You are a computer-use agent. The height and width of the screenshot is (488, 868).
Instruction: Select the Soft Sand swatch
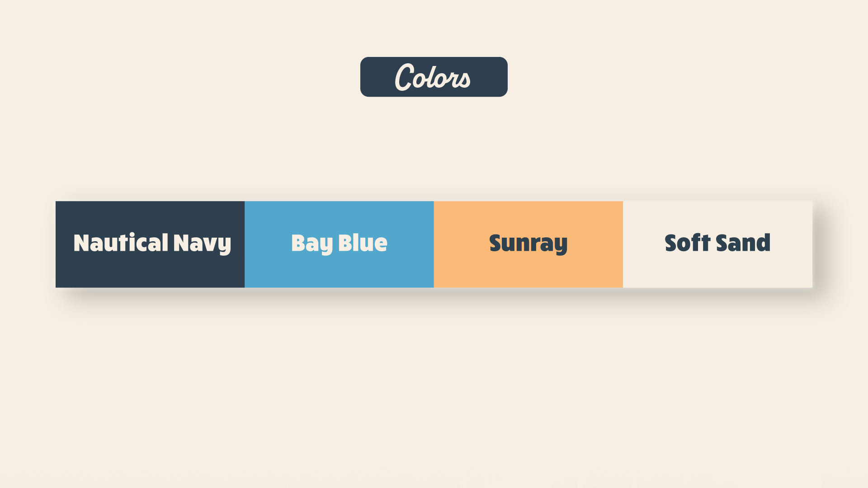717,244
